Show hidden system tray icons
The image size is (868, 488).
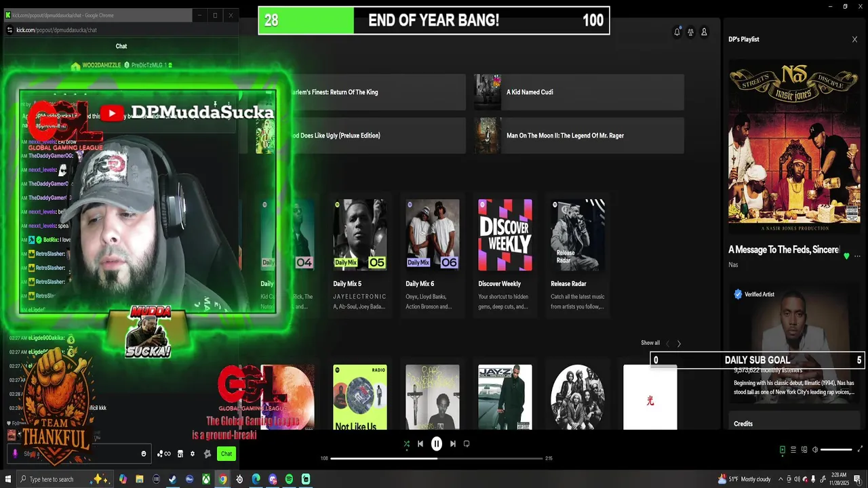tap(781, 479)
